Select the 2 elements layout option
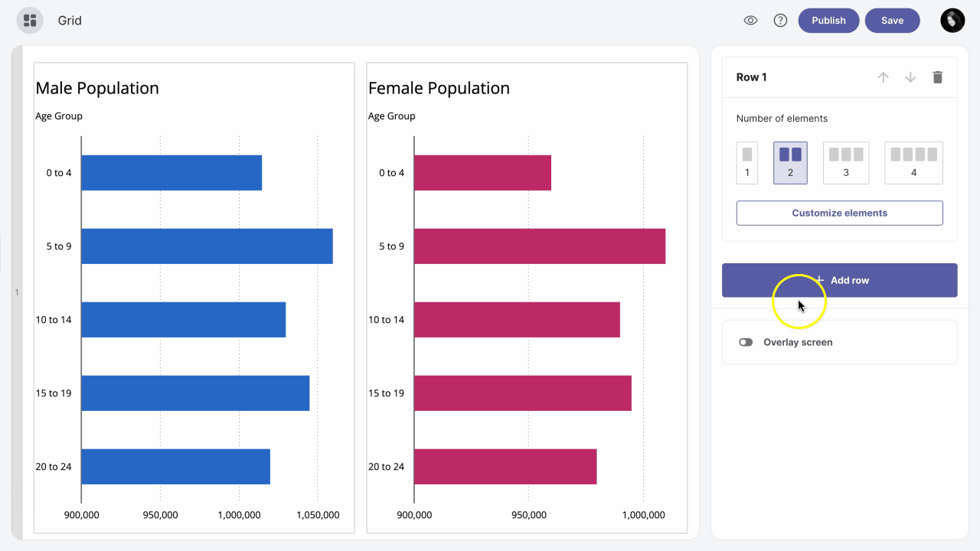Viewport: 980px width, 551px height. (x=790, y=162)
